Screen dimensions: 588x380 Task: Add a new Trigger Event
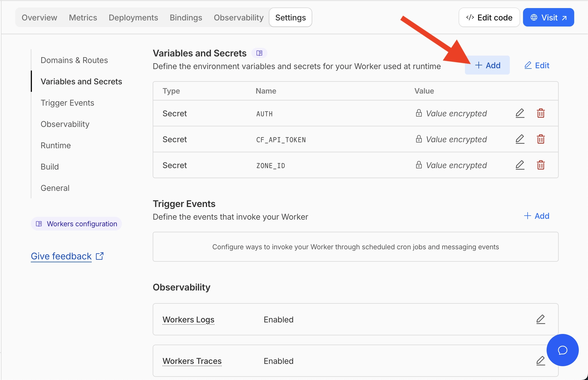tap(537, 216)
